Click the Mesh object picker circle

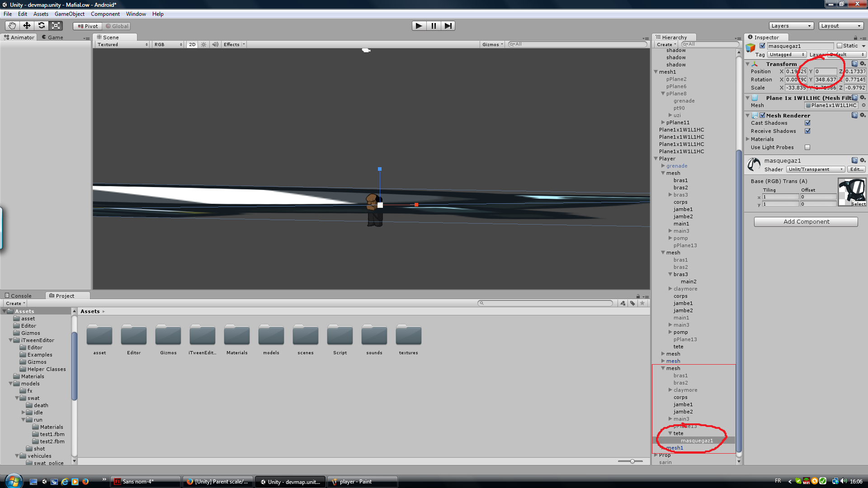(863, 105)
